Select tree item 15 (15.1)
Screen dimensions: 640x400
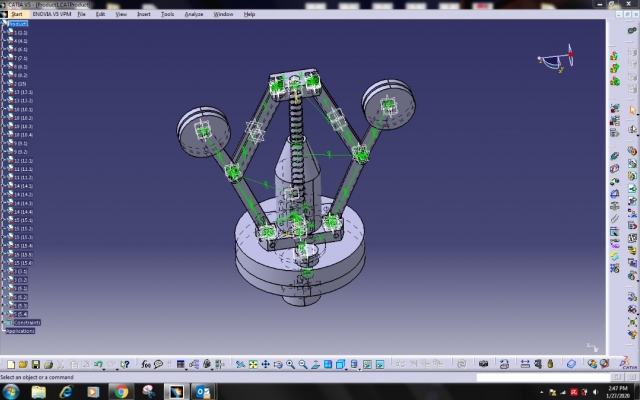pos(23,220)
